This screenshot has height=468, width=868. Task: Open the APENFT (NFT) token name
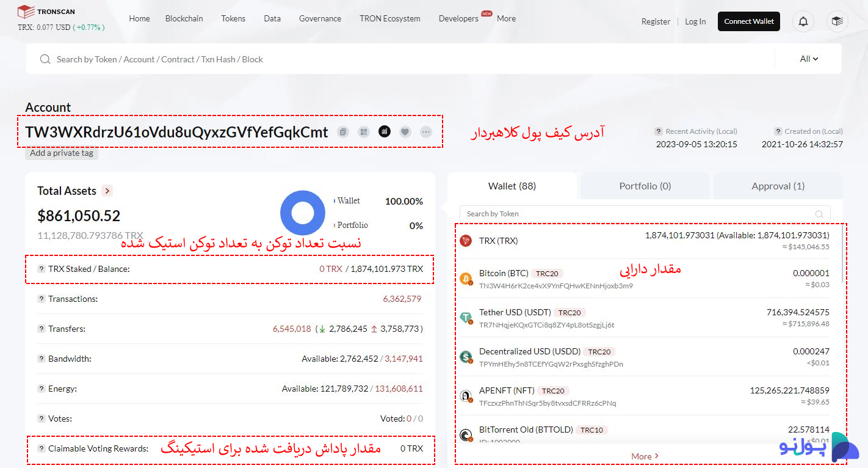pyautogui.click(x=507, y=390)
